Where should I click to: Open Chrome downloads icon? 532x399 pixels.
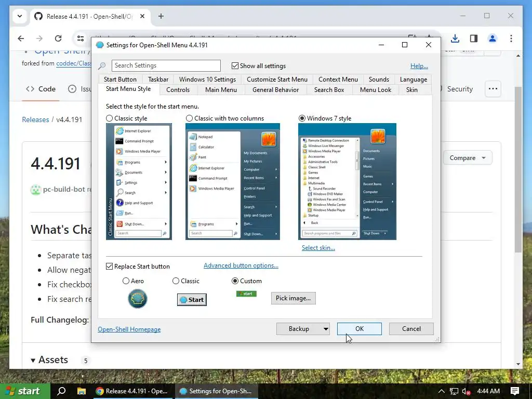455,38
